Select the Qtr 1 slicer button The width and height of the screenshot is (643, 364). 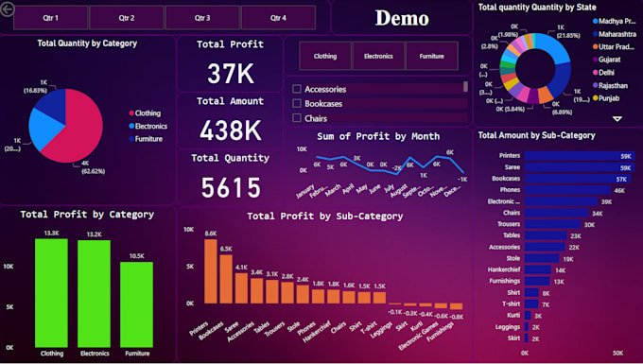[x=51, y=18]
